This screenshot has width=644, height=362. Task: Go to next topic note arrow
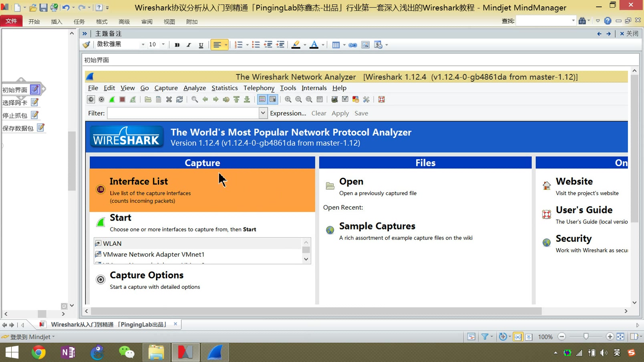(x=609, y=34)
